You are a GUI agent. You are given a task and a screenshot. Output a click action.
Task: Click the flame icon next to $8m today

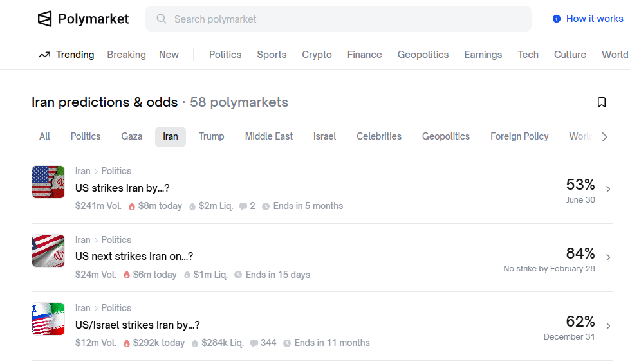point(132,206)
